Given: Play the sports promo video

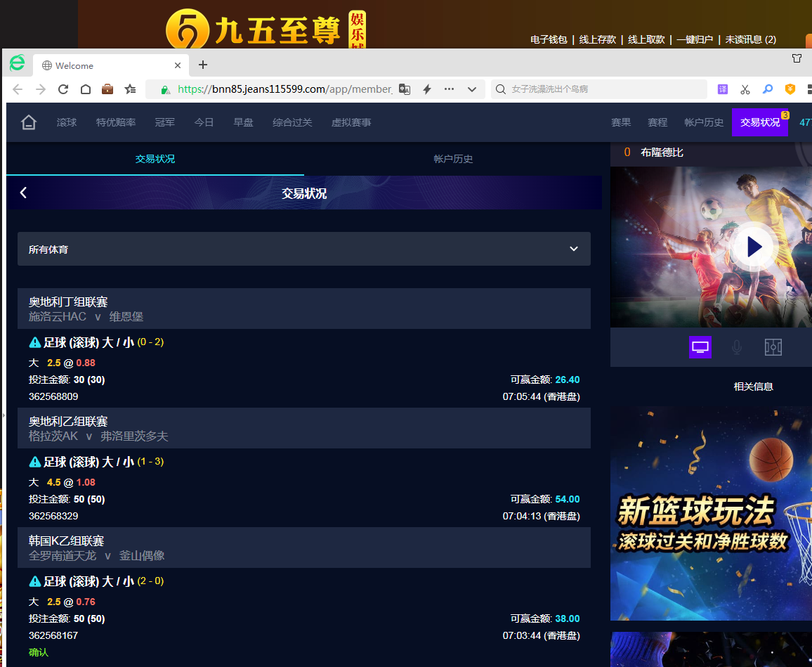Looking at the screenshot, I should click(x=752, y=247).
